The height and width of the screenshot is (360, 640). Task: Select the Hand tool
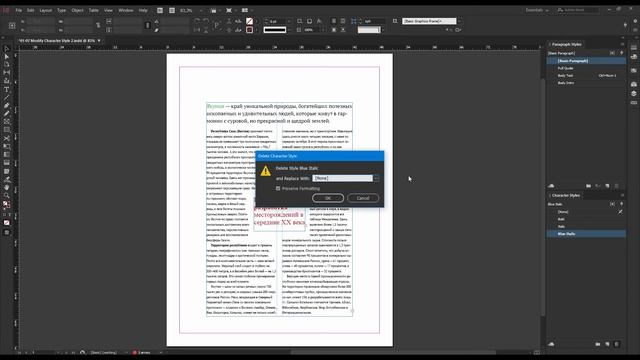[7, 188]
